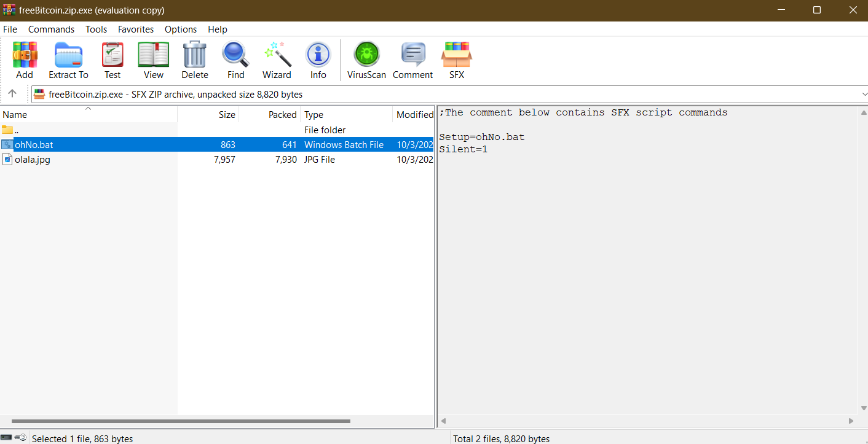The width and height of the screenshot is (868, 444).
Task: Click the Info icon for archive details
Action: tap(318, 60)
